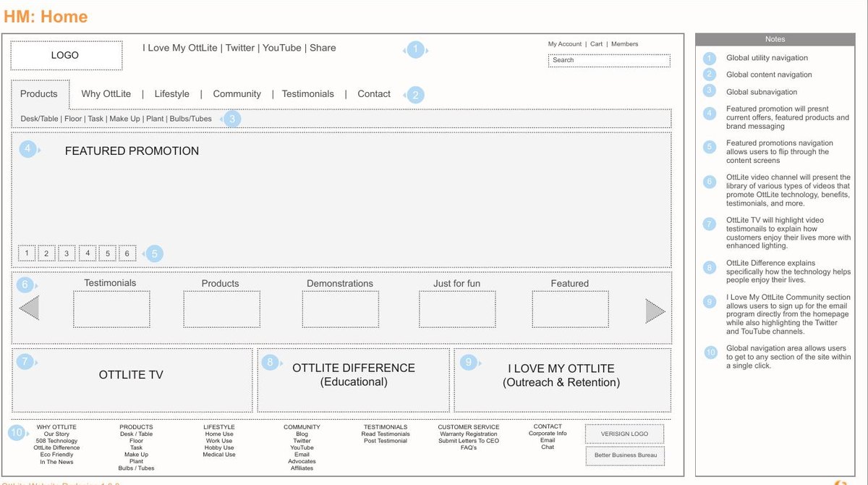868x485 pixels.
Task: Choose Plant in the subnavigation row
Action: (x=155, y=119)
